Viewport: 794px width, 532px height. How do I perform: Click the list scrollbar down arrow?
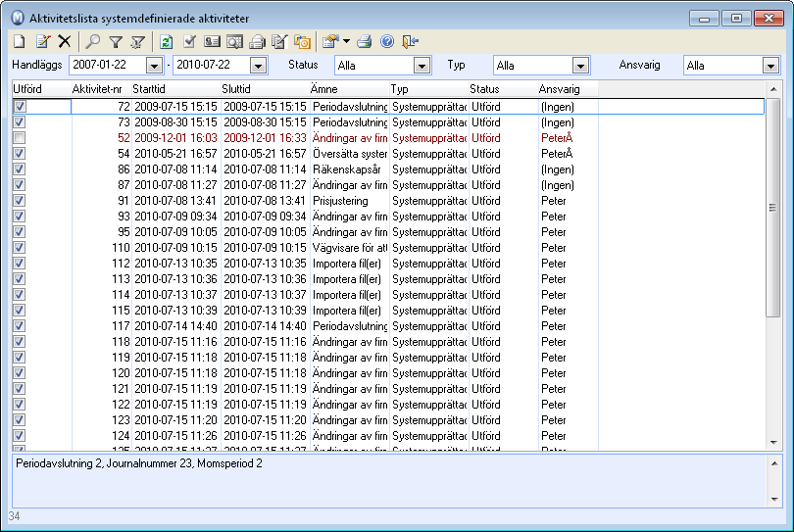click(x=773, y=443)
